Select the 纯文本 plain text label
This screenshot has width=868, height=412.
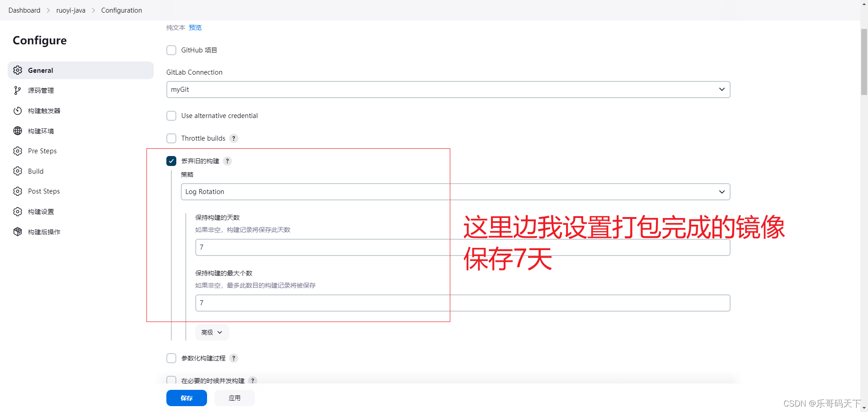[176, 28]
